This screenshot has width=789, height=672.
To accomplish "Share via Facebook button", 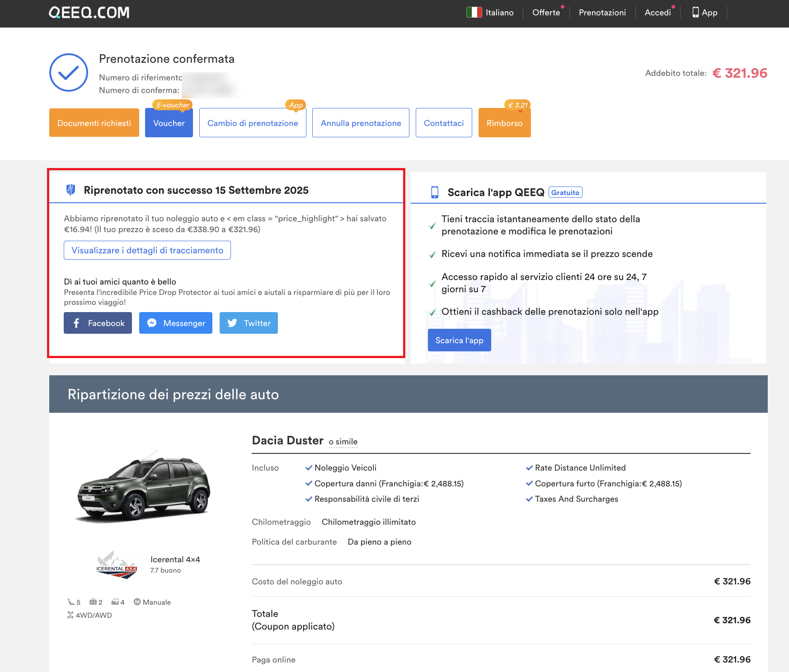I will [x=98, y=323].
